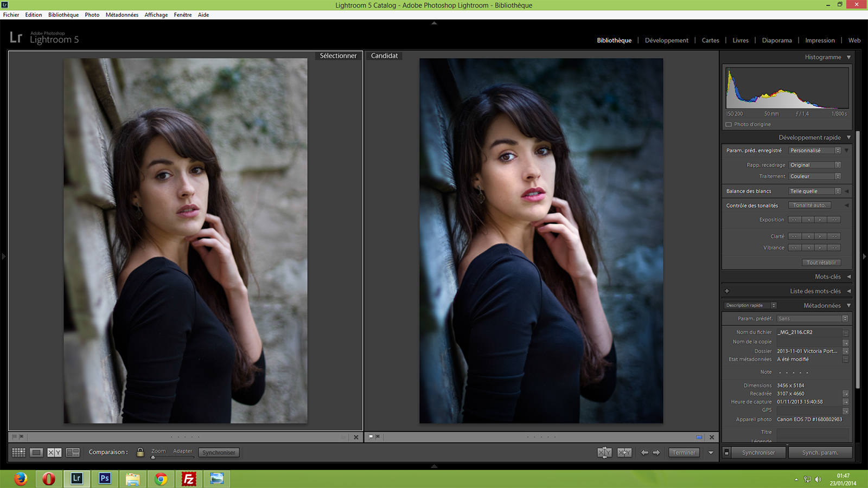Increase Exposition by large step

[834, 220]
